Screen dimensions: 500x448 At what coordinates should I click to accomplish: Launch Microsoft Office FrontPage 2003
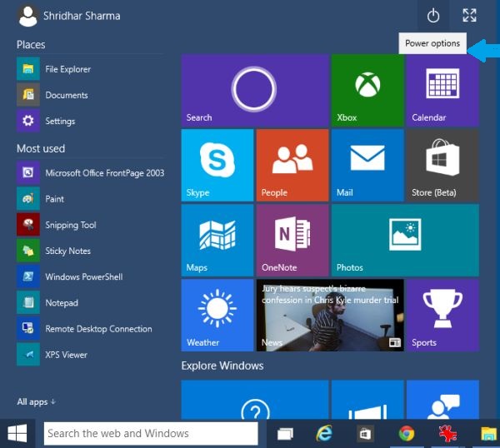[x=91, y=172]
